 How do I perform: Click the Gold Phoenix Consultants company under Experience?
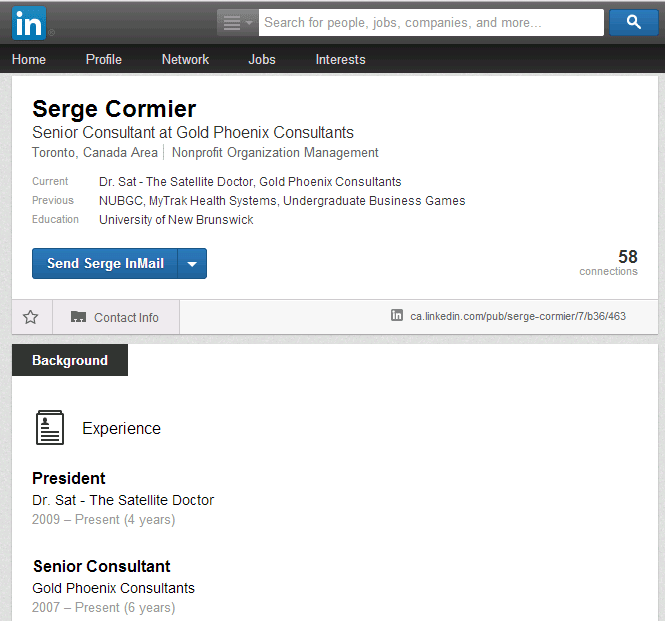coord(113,588)
